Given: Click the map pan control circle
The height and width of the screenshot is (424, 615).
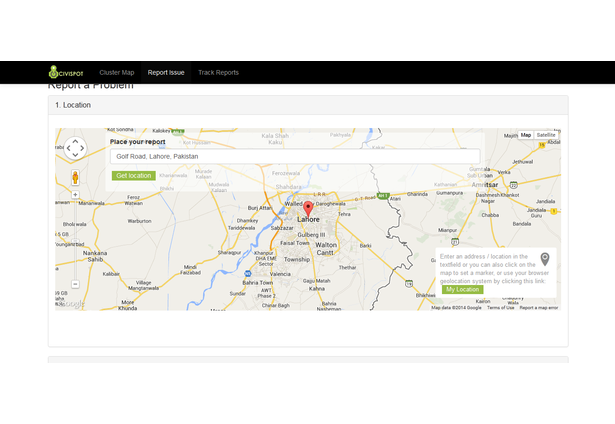Looking at the screenshot, I should [x=75, y=148].
